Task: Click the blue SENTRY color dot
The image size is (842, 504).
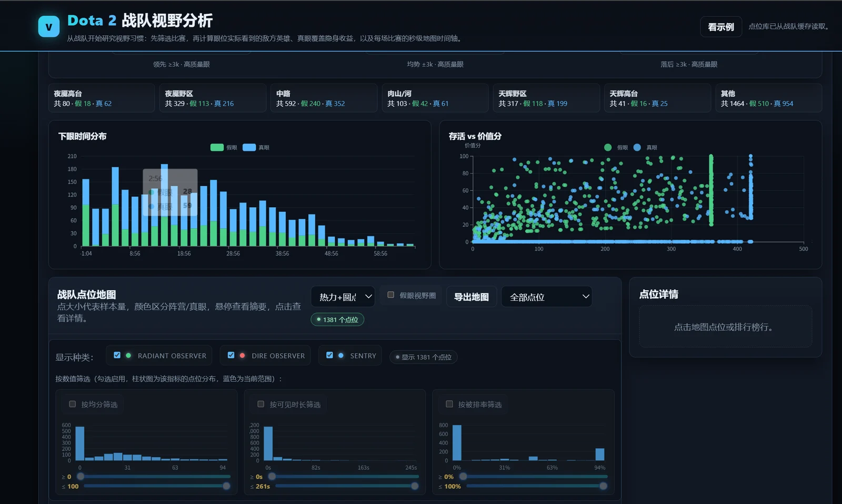Action: click(x=341, y=355)
